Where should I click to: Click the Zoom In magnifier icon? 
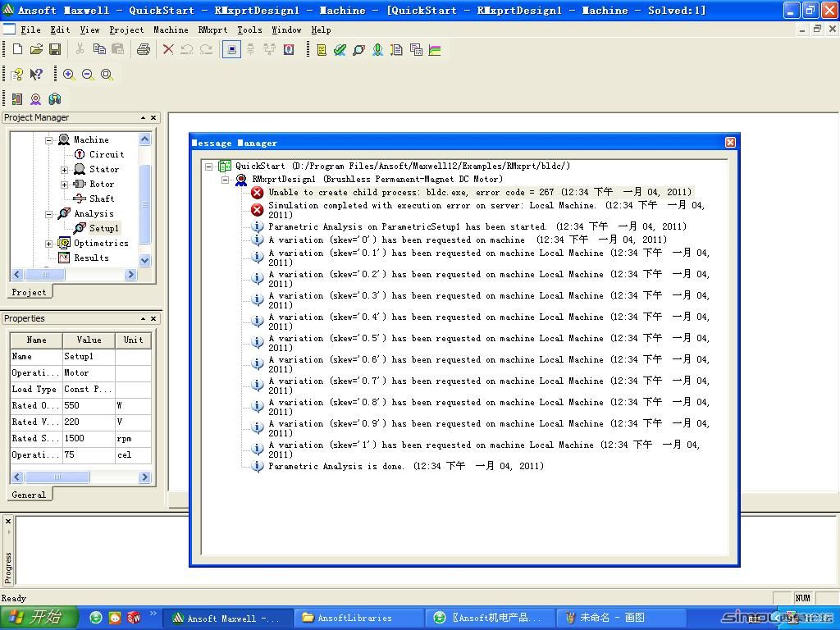[69, 75]
